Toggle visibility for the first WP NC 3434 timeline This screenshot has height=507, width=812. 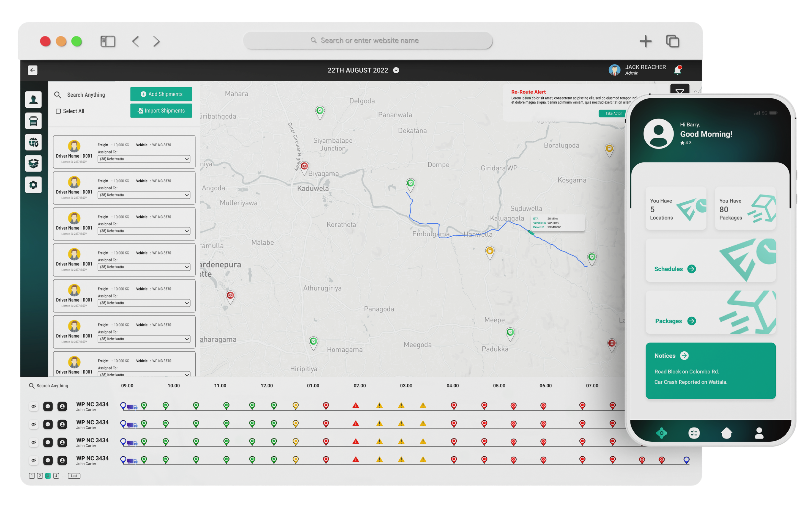34,406
